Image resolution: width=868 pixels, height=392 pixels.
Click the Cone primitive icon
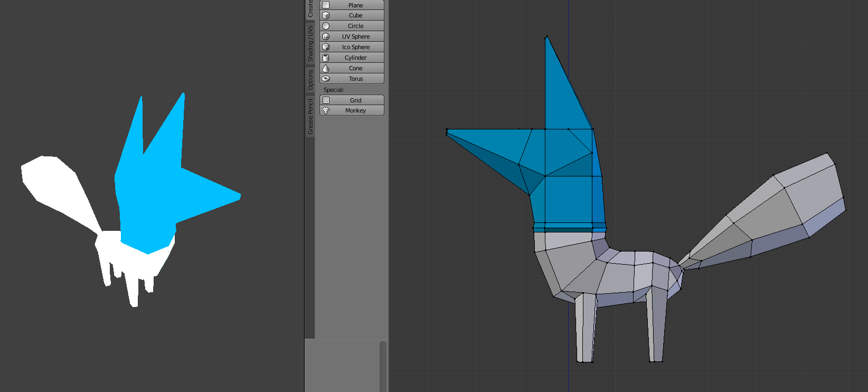pyautogui.click(x=326, y=68)
